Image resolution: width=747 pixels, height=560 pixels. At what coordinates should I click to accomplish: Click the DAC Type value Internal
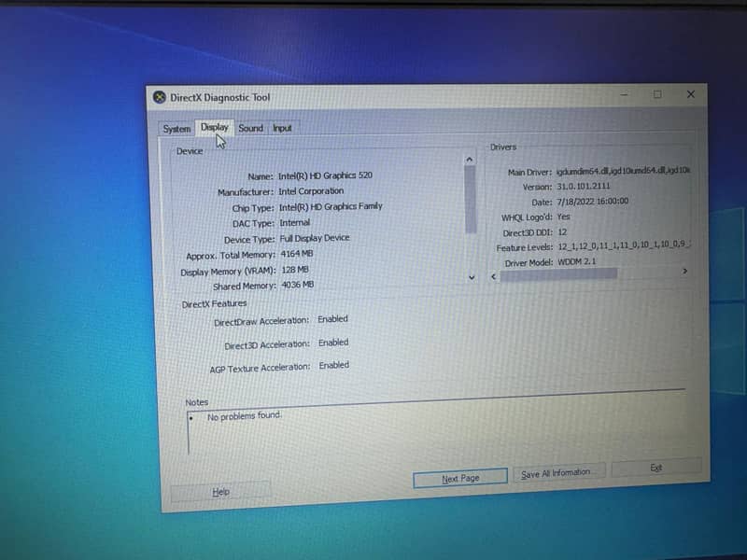click(x=294, y=222)
